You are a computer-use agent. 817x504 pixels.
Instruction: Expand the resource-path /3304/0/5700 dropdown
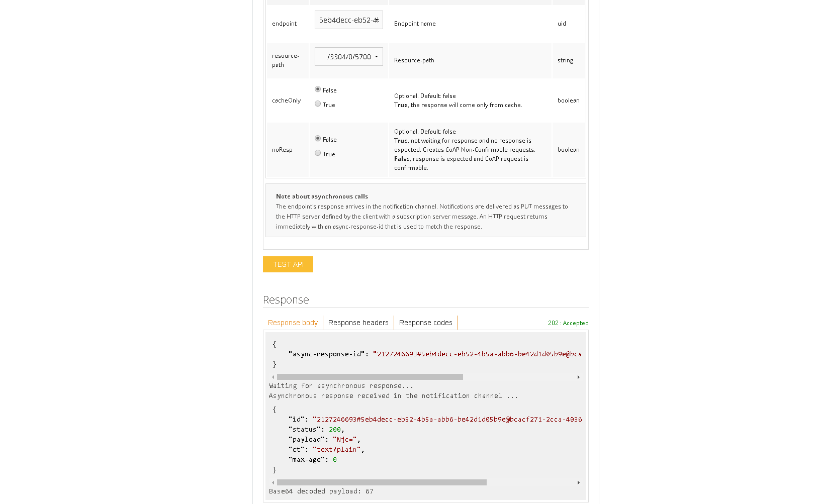348,57
